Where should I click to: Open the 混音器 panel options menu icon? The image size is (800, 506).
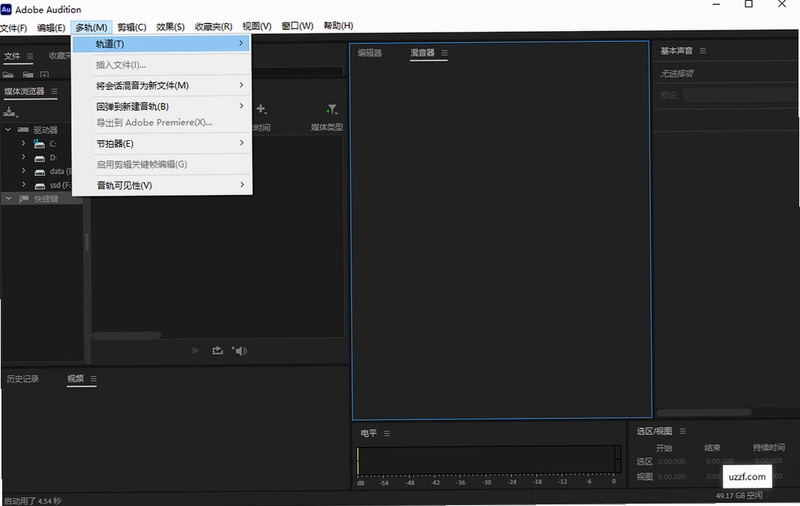[x=444, y=53]
